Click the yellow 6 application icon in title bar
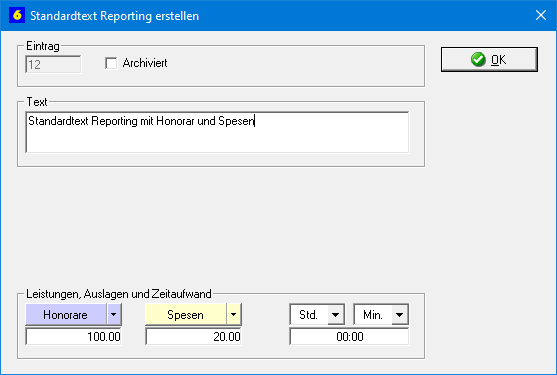Screen dimensions: 557x375 pos(17,15)
